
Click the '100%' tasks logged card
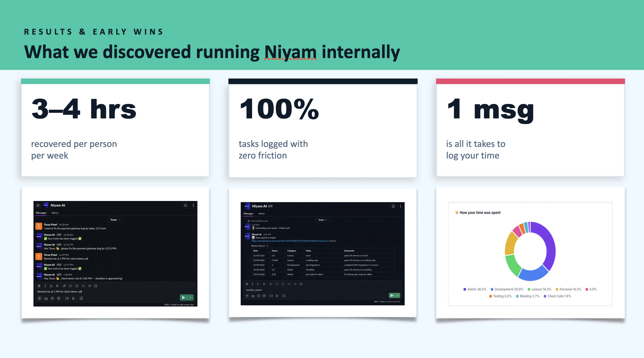323,128
